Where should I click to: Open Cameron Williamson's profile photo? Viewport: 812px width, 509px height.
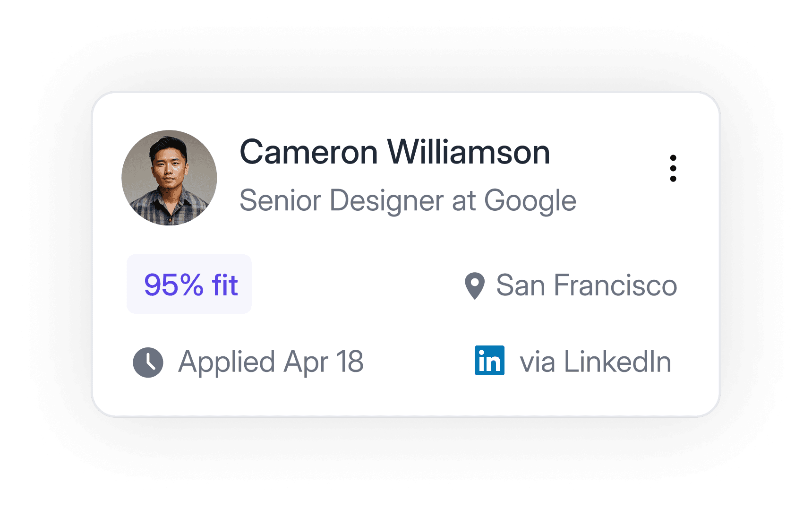point(169,178)
